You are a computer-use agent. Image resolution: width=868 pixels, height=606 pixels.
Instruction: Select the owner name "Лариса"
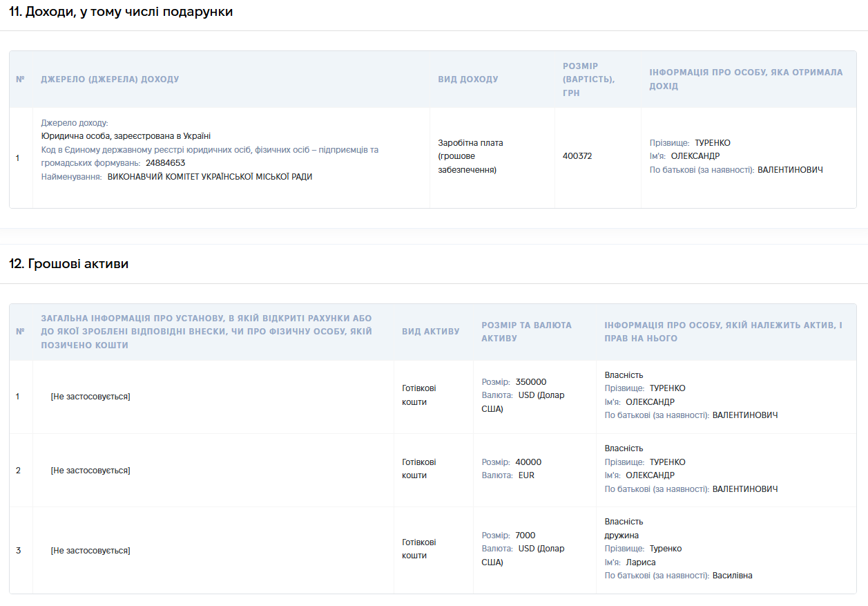tap(641, 562)
